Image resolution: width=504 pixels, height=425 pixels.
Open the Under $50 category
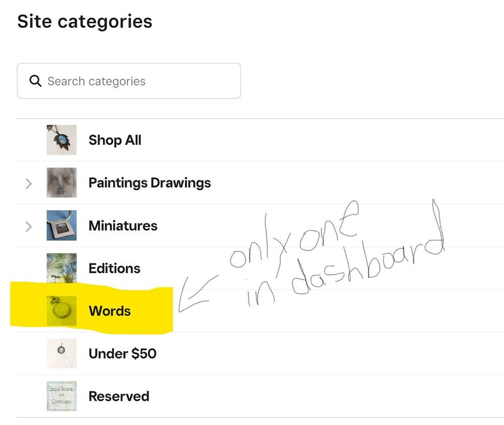123,353
